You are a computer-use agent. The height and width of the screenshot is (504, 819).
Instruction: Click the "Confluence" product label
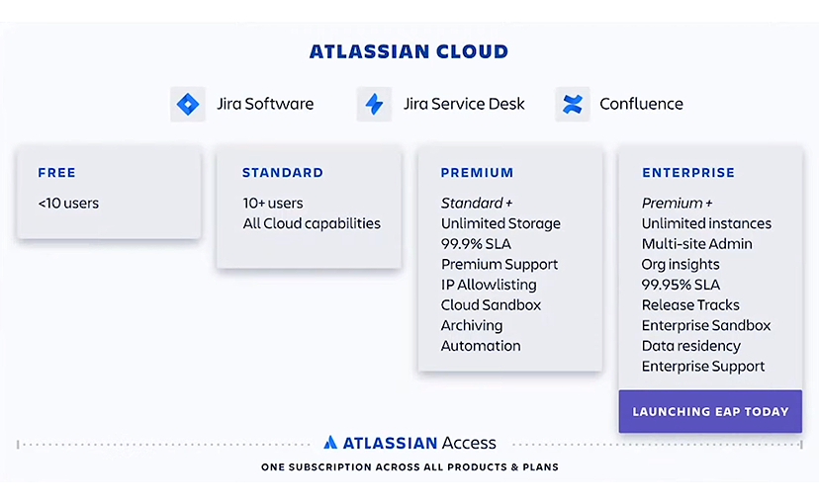coord(641,104)
